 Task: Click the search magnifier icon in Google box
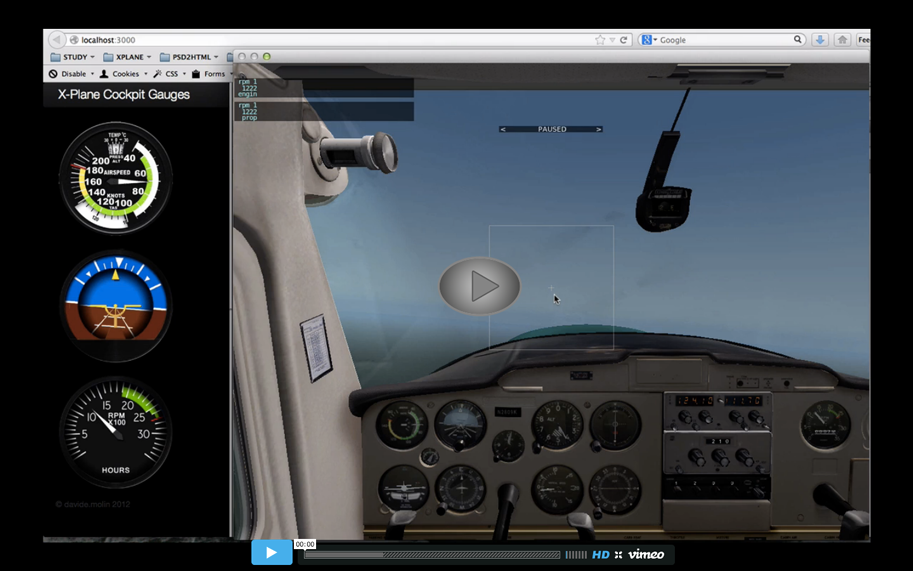coord(798,40)
